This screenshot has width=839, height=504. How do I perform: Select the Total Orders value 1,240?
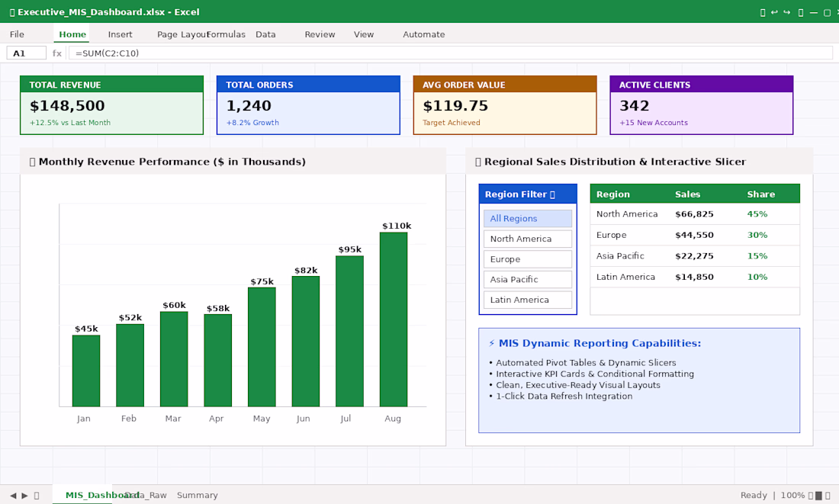click(249, 106)
